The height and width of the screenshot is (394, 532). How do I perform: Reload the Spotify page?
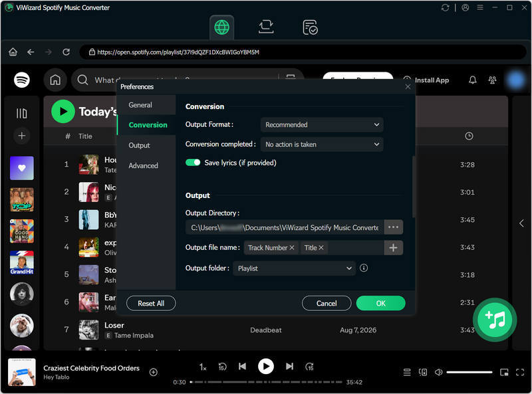click(x=66, y=52)
